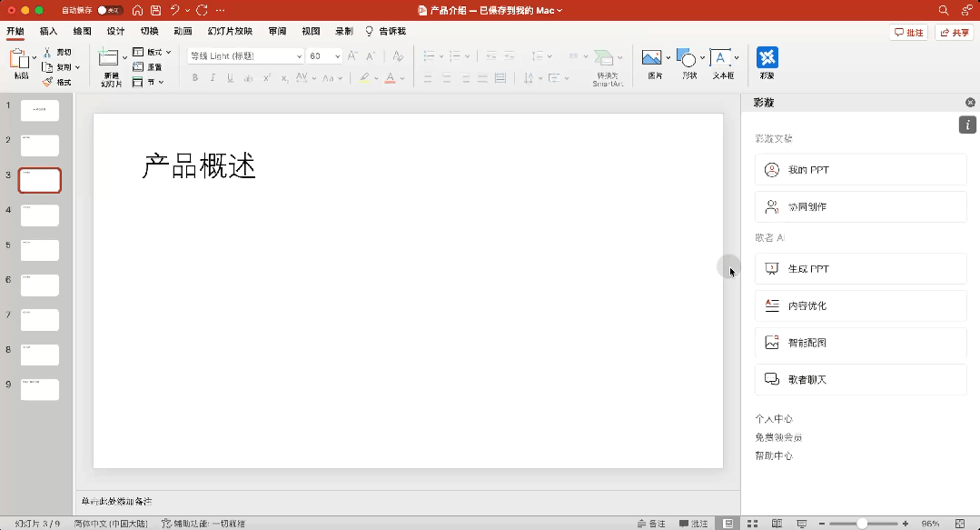Image resolution: width=980 pixels, height=530 pixels.
Task: Toggle bold formatting
Action: click(195, 77)
